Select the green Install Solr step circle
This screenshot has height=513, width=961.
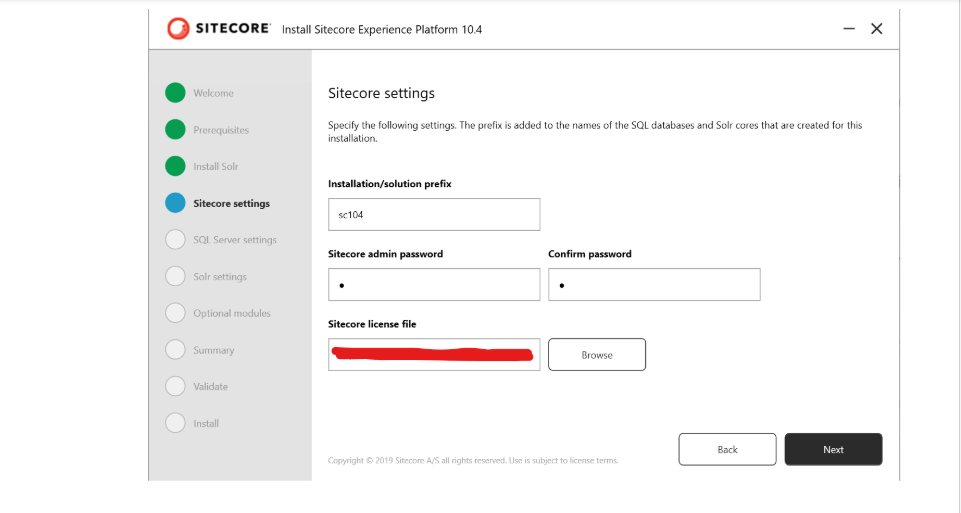click(175, 166)
